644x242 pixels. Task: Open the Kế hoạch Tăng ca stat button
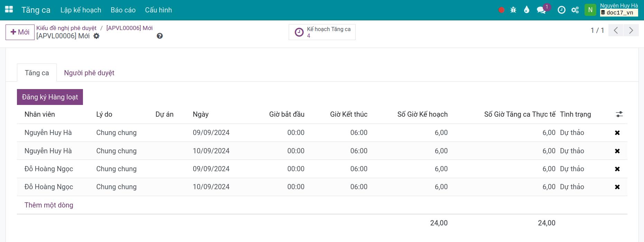click(322, 32)
